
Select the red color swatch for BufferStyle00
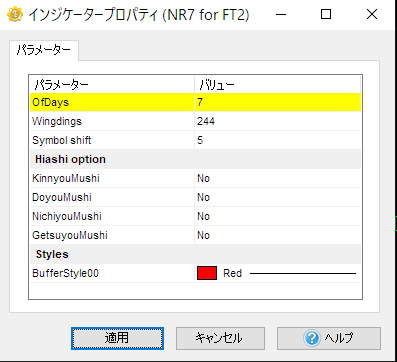207,273
